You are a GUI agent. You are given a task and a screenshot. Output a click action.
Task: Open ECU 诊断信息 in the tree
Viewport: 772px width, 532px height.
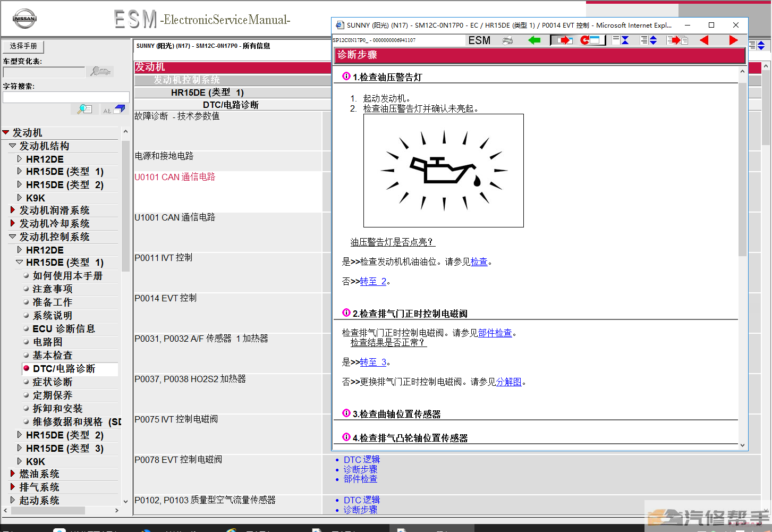click(64, 328)
